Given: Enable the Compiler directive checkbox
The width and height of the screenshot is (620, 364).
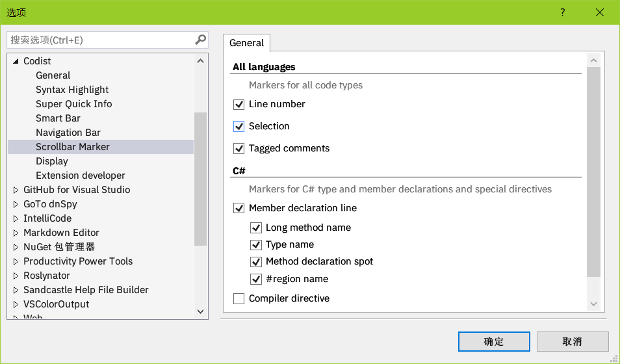Looking at the screenshot, I should [x=239, y=299].
